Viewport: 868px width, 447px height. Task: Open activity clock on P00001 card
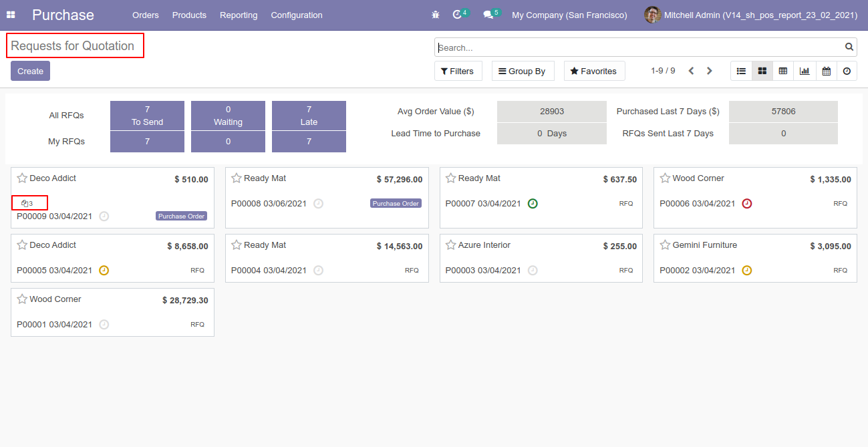(x=104, y=324)
